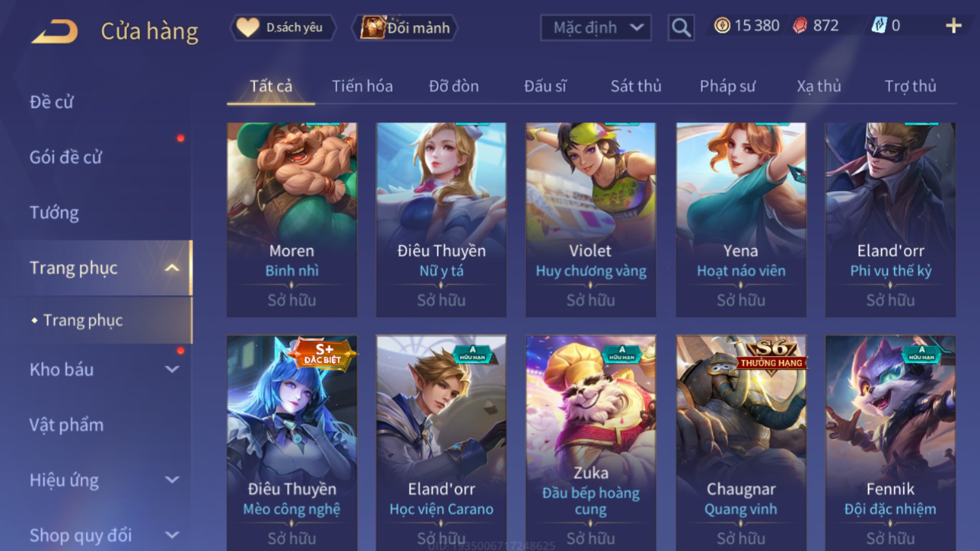Tap the plus icon to add currency
Screen dimensions: 980x551
953,26
